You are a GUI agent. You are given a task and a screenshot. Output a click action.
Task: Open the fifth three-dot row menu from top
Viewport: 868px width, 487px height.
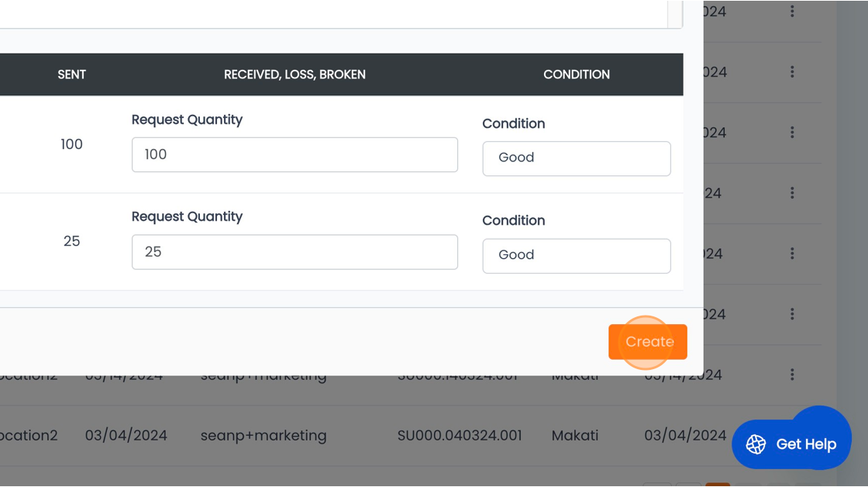[x=792, y=254]
